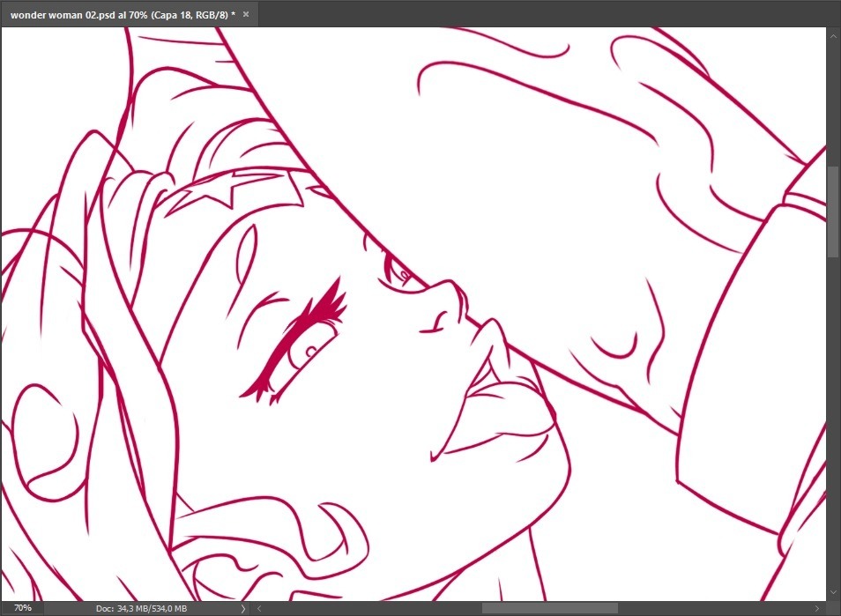Image resolution: width=841 pixels, height=616 pixels.
Task: Click the 70% zoom level field
Action: click(23, 608)
